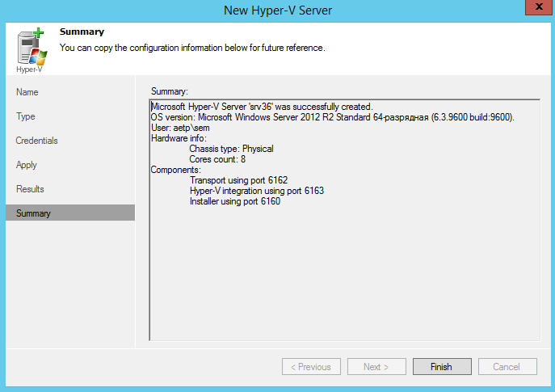Click the 'User: aetp\sem' line

pos(180,128)
